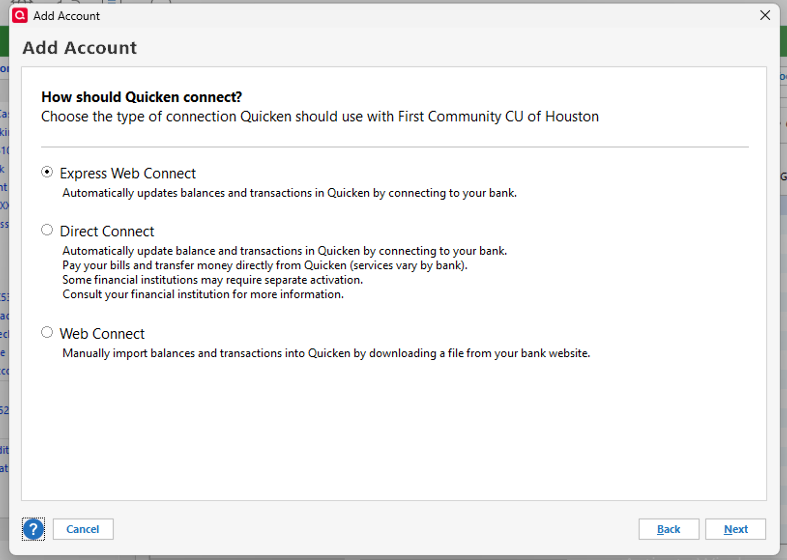Click the 'Express Web Connect' label text
787x560 pixels.
[x=127, y=173]
